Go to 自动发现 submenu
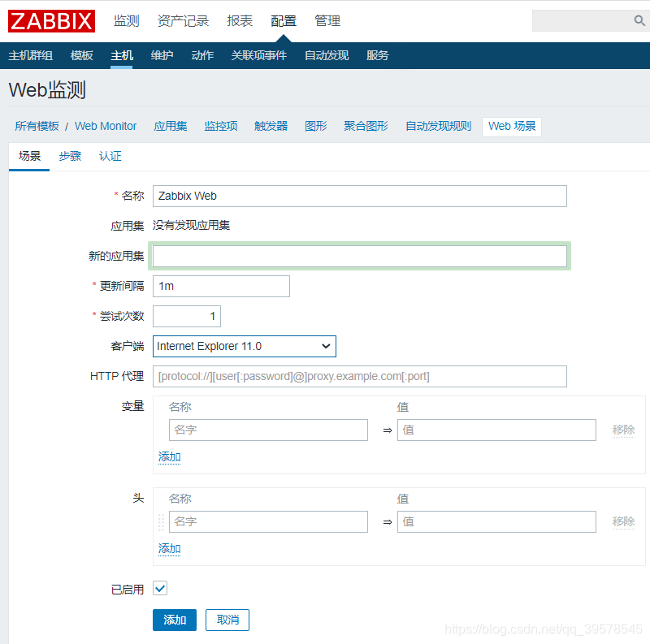The width and height of the screenshot is (650, 644). 327,55
